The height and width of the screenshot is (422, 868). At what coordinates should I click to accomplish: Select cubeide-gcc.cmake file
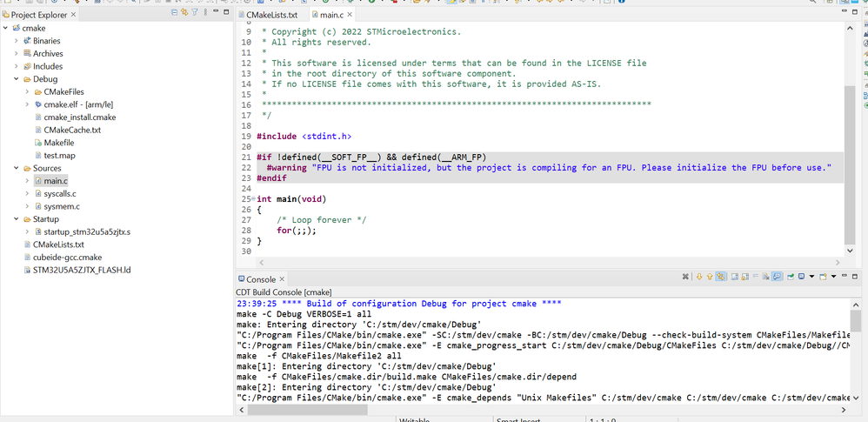coord(67,258)
